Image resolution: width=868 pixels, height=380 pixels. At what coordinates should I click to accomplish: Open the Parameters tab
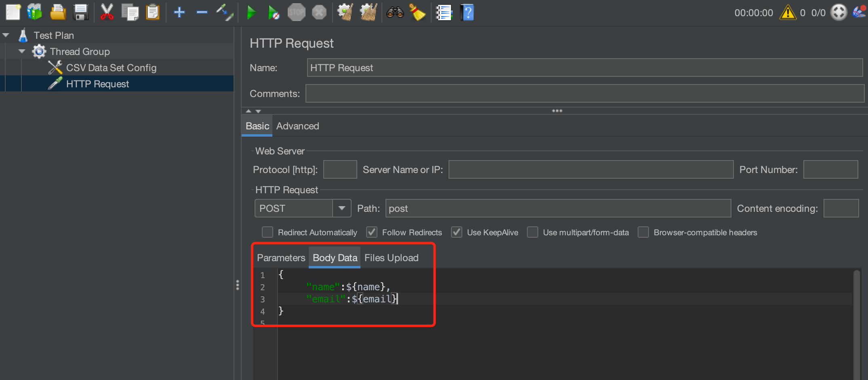coord(281,258)
